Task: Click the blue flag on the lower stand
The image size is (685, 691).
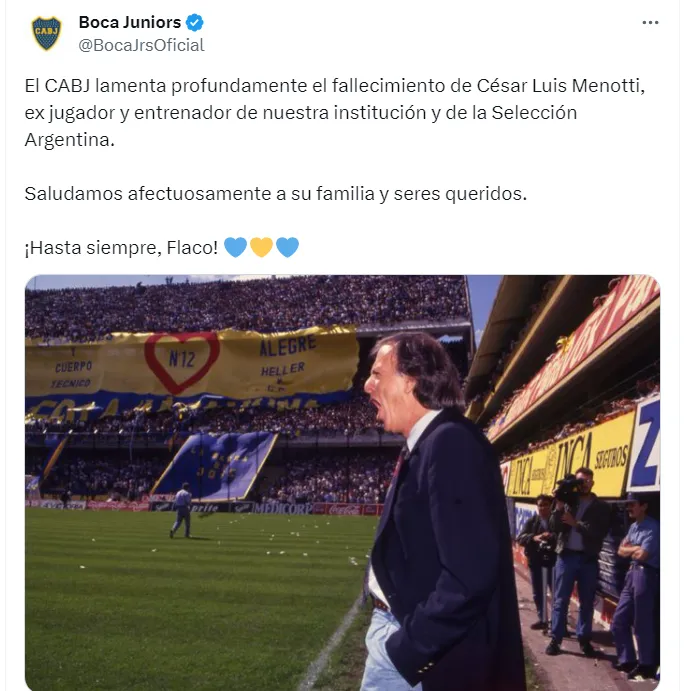Action: [215, 466]
